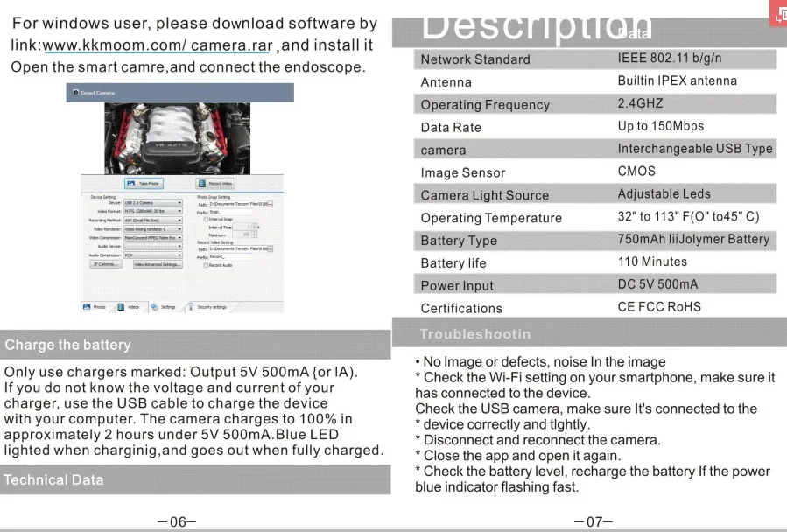
Task: Click the page number '-07-'
Action: pyautogui.click(x=594, y=522)
